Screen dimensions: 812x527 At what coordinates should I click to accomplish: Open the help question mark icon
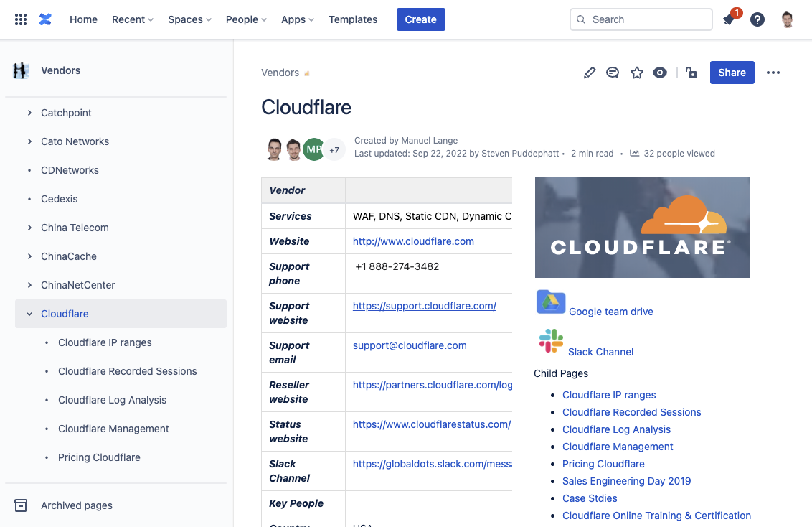tap(757, 19)
